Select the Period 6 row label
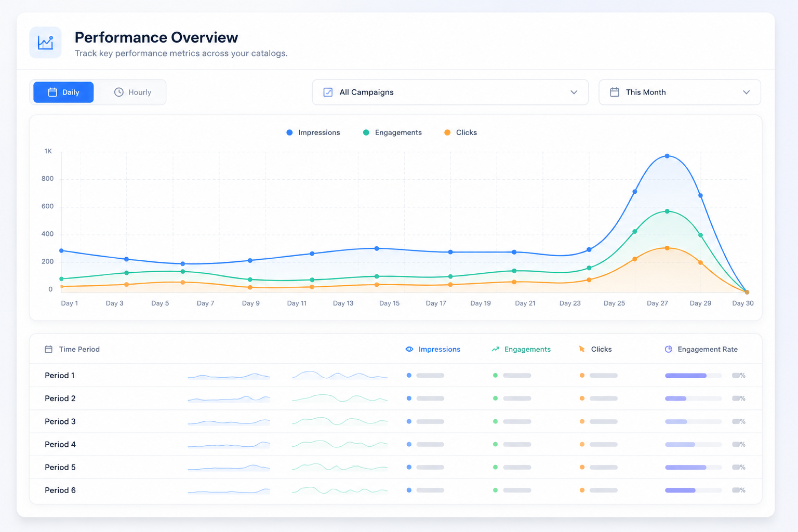 60,490
